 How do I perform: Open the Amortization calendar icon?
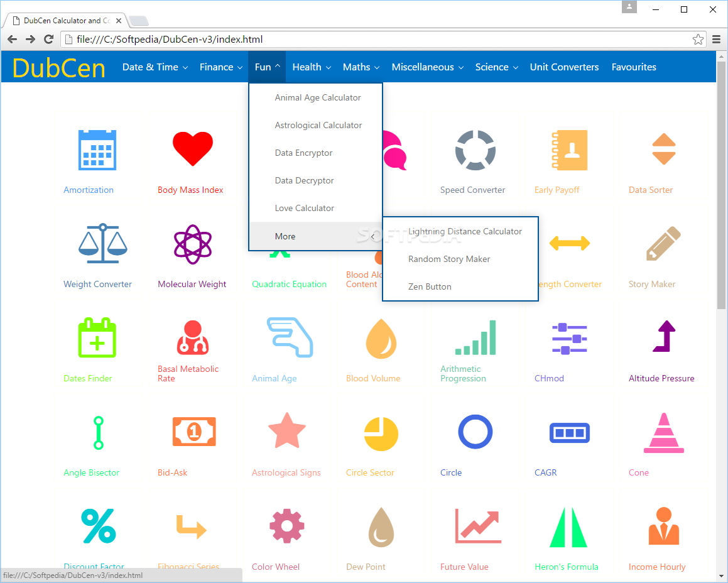click(97, 150)
